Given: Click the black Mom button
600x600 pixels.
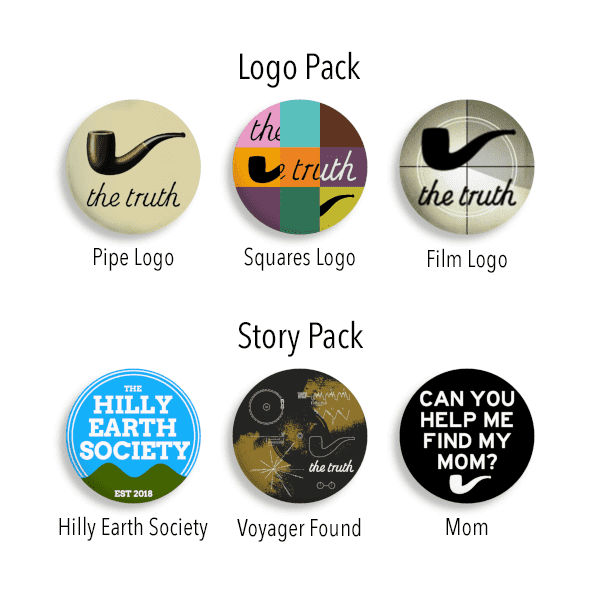Looking at the screenshot, I should click(x=467, y=436).
